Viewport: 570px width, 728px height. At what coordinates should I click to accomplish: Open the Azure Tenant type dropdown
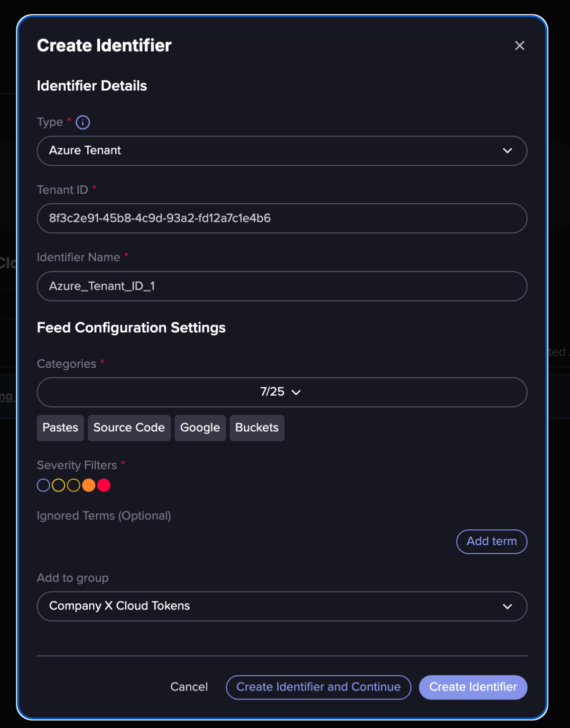pos(282,151)
